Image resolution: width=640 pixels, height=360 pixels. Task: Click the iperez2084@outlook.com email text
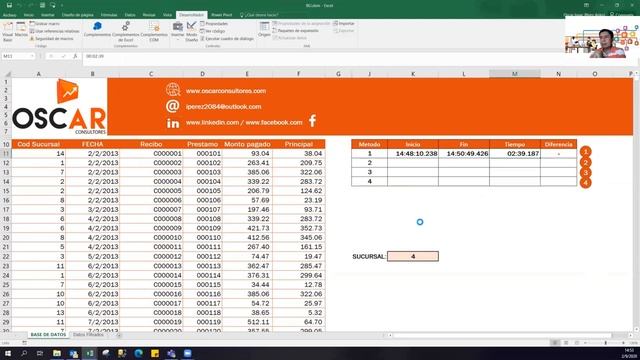pyautogui.click(x=223, y=107)
